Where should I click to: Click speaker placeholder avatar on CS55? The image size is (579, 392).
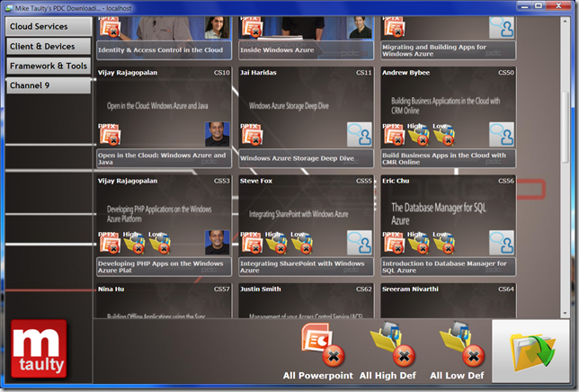click(360, 243)
